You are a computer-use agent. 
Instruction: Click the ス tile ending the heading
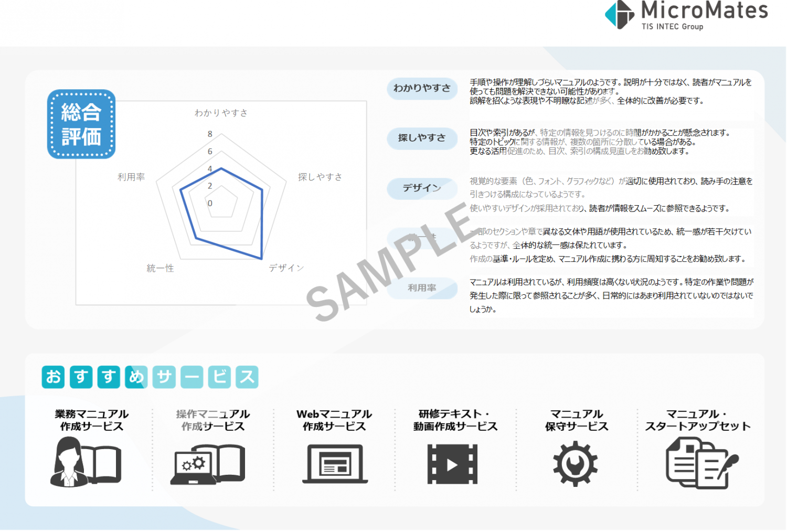click(247, 377)
